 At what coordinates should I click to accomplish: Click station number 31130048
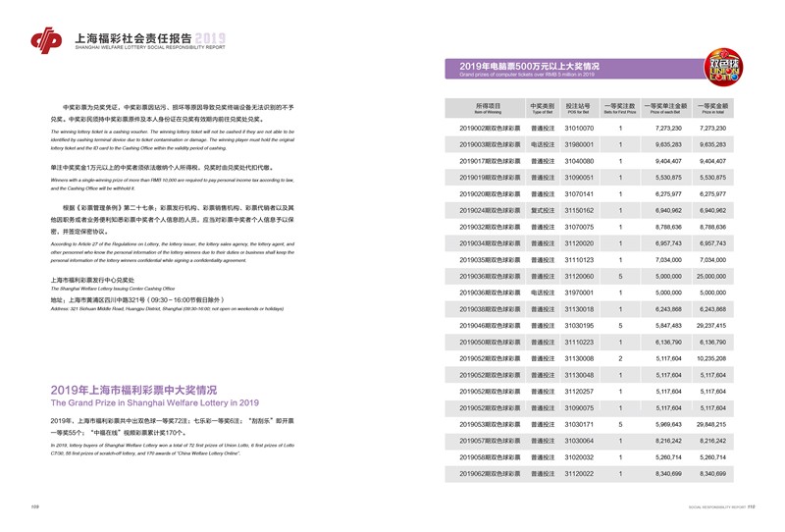(579, 375)
